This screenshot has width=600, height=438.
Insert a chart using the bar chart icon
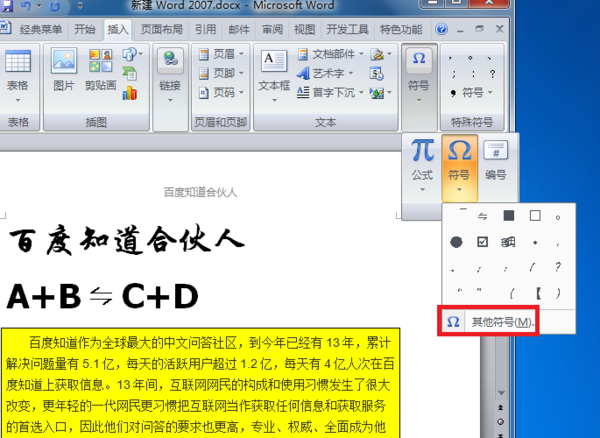(x=130, y=93)
